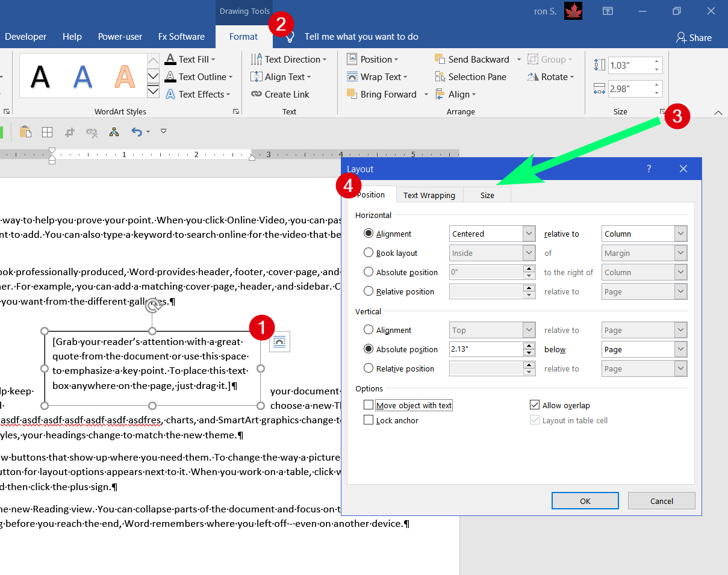Screen dimensions: 728x575
Task: Open the Layout Options button beside text box
Action: [280, 341]
